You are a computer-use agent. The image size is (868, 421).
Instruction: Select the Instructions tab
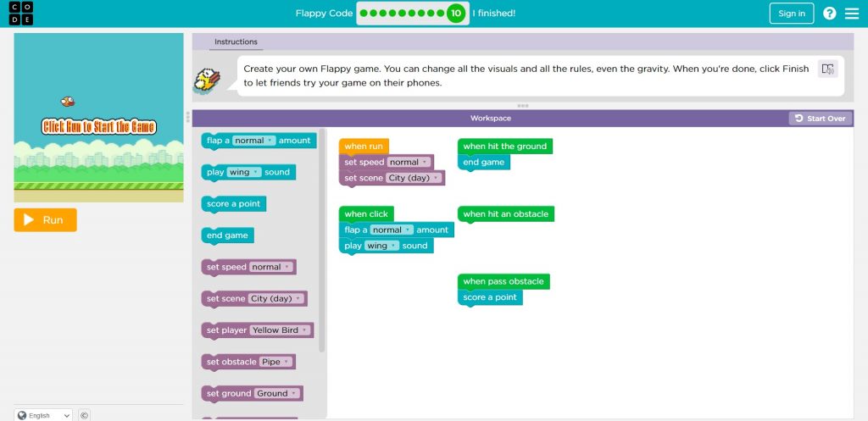pyautogui.click(x=236, y=42)
